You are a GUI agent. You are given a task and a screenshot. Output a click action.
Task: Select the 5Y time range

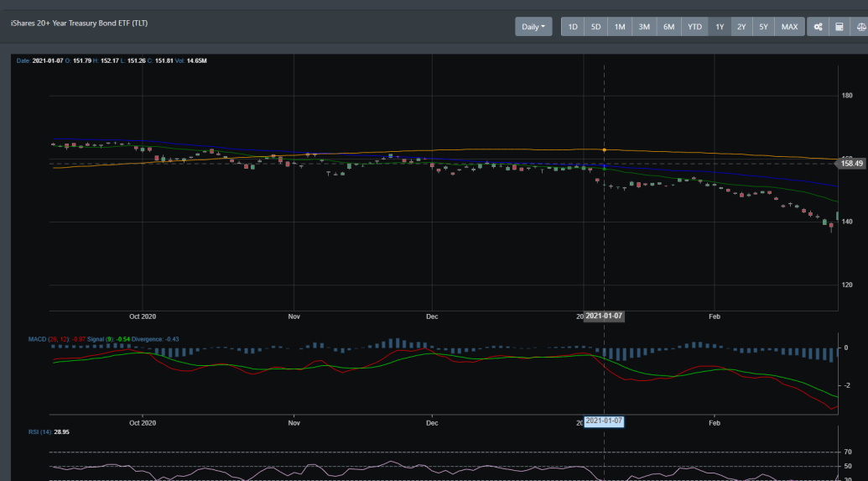coord(763,27)
